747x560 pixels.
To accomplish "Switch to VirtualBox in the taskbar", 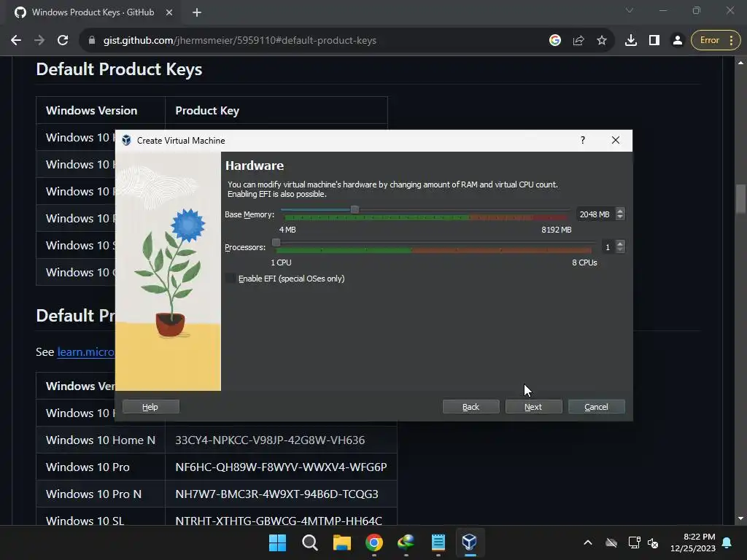I will 470,542.
